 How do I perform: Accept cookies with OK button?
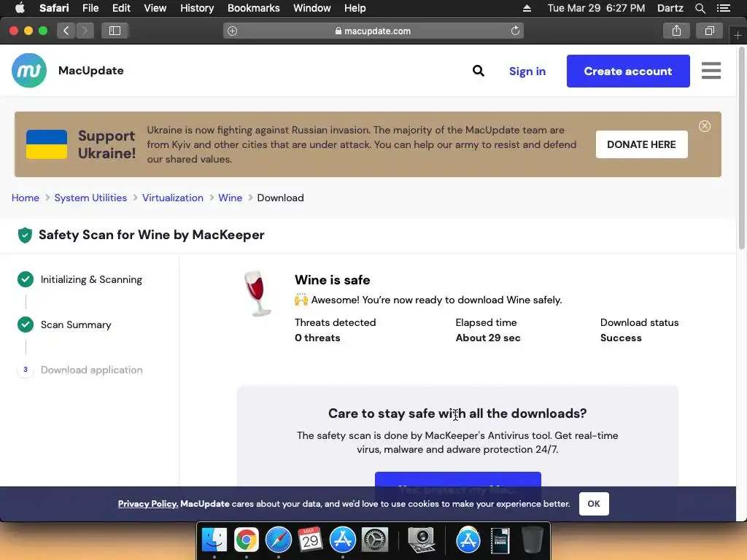[x=594, y=504]
